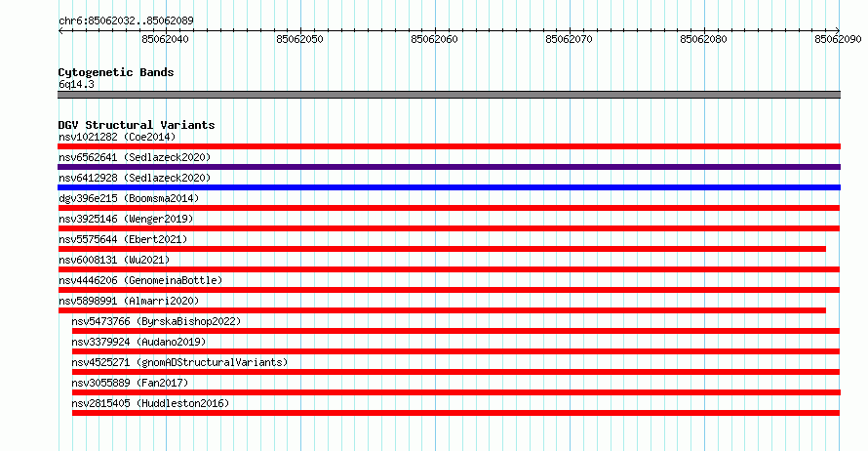Click the purple bar for nsv6562641
This screenshot has width=868, height=451.
click(x=449, y=167)
